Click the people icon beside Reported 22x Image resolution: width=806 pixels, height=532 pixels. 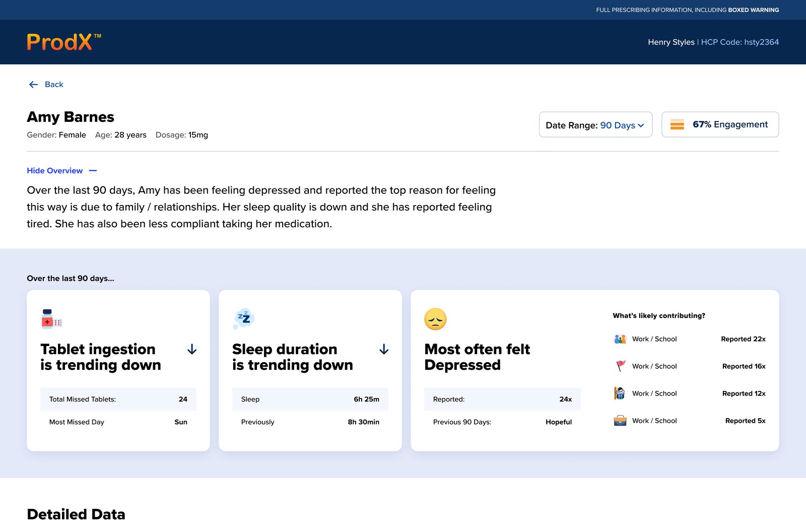(x=620, y=339)
